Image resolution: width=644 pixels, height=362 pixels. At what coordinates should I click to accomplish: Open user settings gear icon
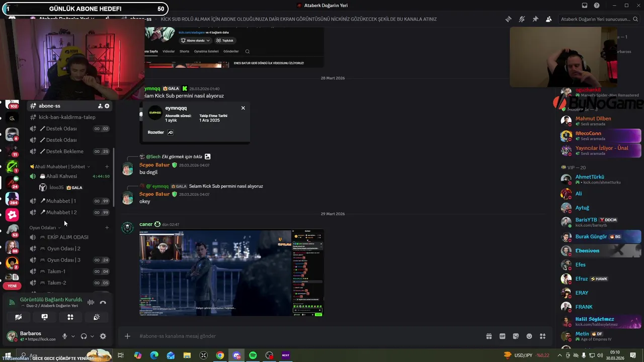(x=103, y=336)
